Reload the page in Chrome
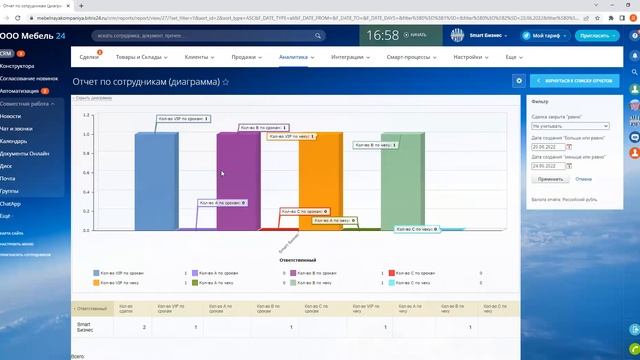This screenshot has height=360, width=640. click(18, 18)
